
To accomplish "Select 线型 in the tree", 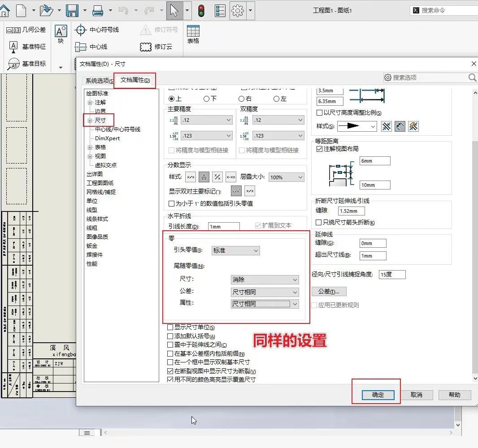I will 92,210.
